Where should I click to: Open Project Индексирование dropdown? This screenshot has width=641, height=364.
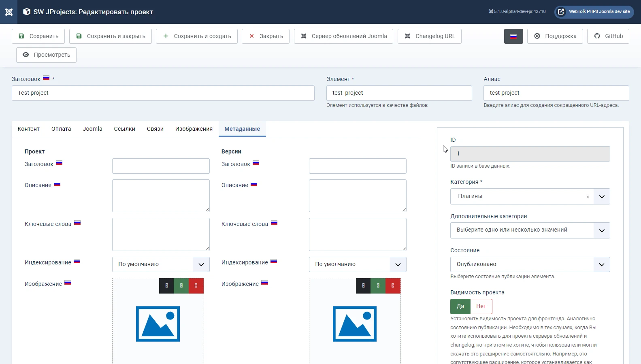[x=161, y=264]
